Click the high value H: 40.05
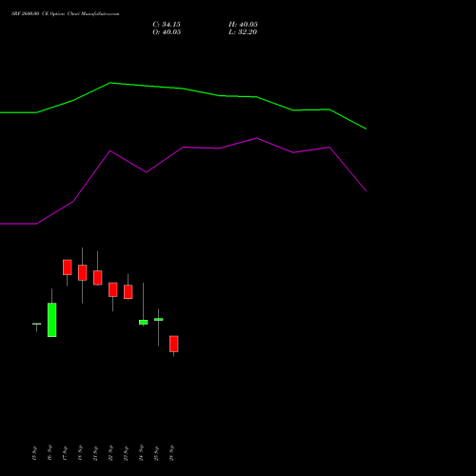This screenshot has width=476, height=476. pos(243,25)
